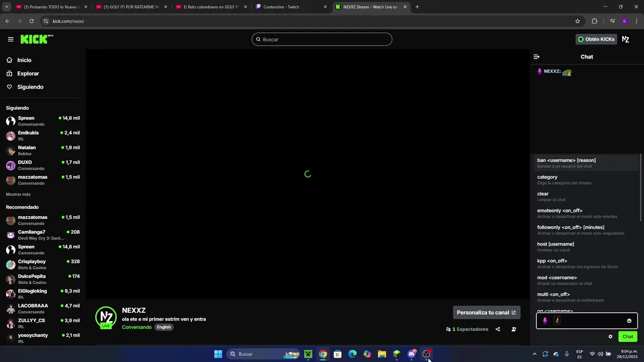Focus the Buscar search field
The width and height of the screenshot is (644, 362).
point(322,39)
